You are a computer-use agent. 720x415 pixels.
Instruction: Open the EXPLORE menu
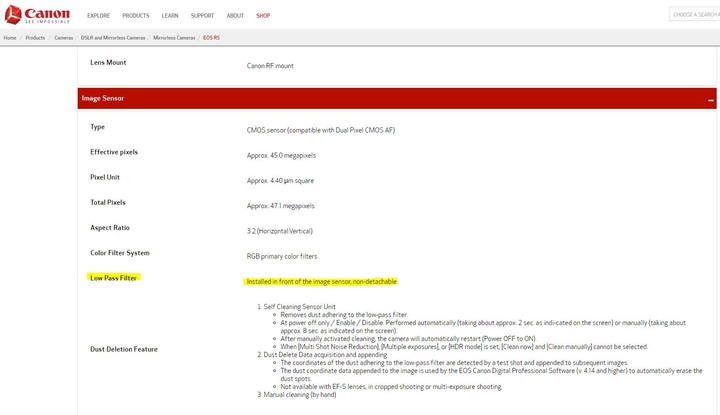coord(98,16)
